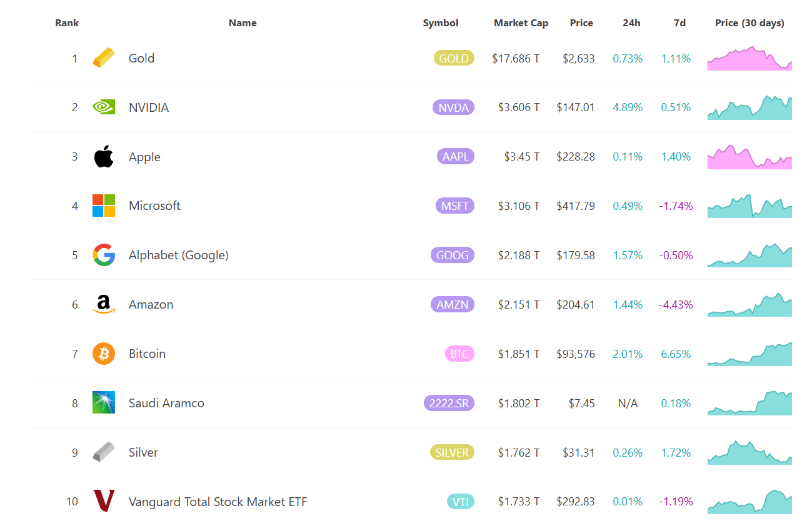Click Bitcoin's 7d change 6.65%
The image size is (812, 521).
[676, 354]
